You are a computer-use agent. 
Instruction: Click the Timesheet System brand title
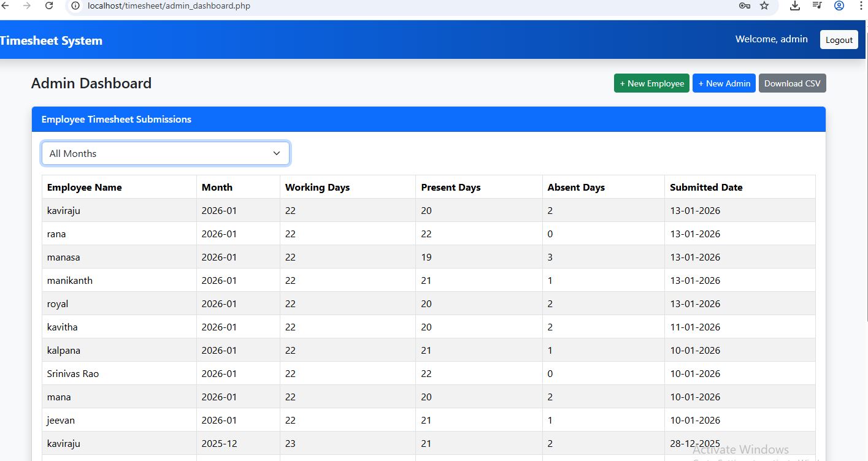click(x=51, y=40)
